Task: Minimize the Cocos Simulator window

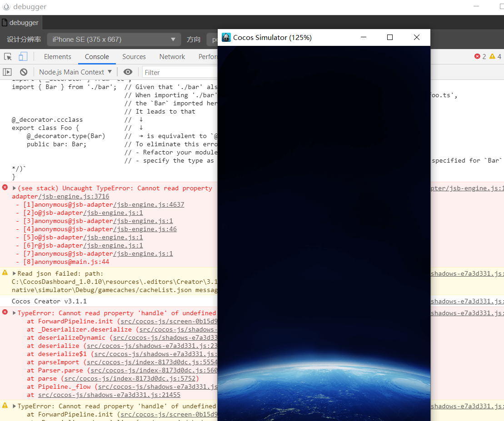Action: [x=364, y=37]
